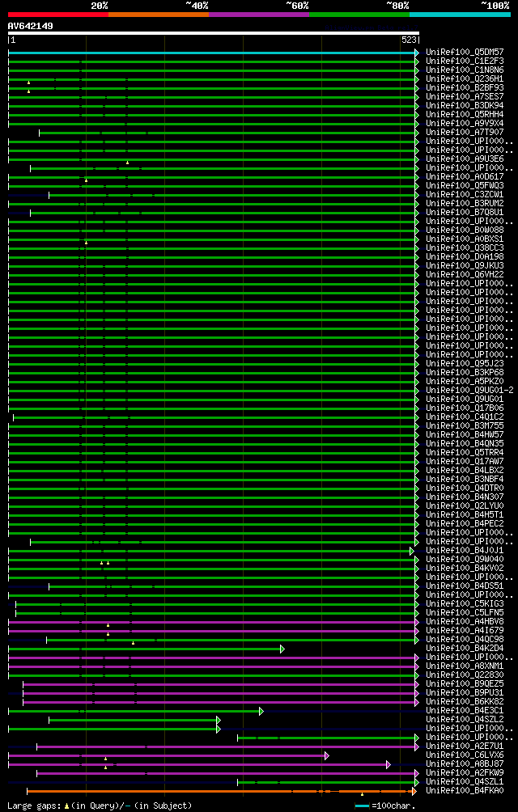Click the green alignment bar of UniRef100_A7T907

pyautogui.click(x=227, y=133)
